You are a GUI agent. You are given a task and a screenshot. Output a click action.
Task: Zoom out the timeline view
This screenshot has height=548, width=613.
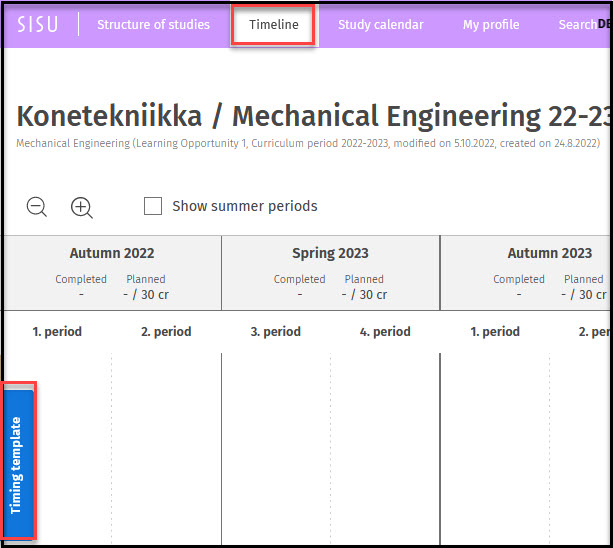[37, 207]
